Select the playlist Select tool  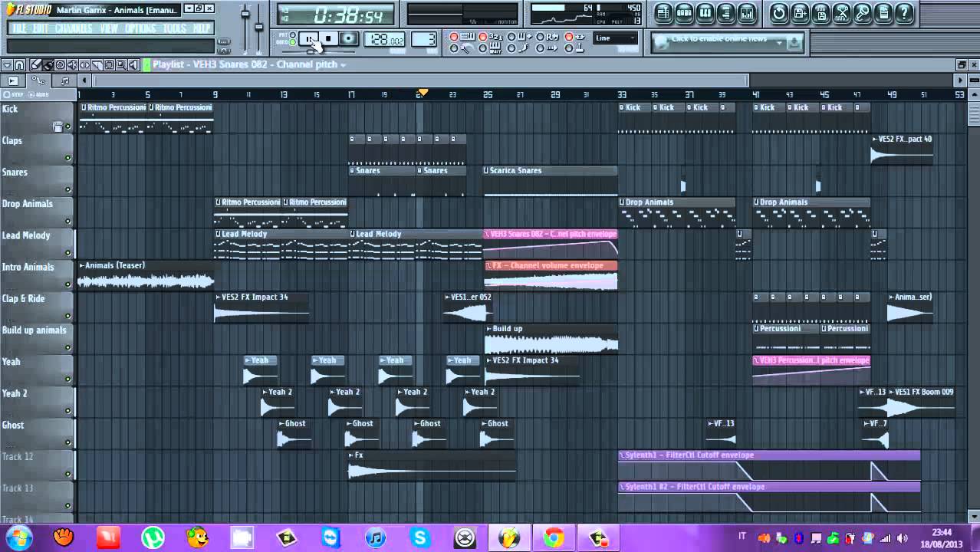point(109,65)
